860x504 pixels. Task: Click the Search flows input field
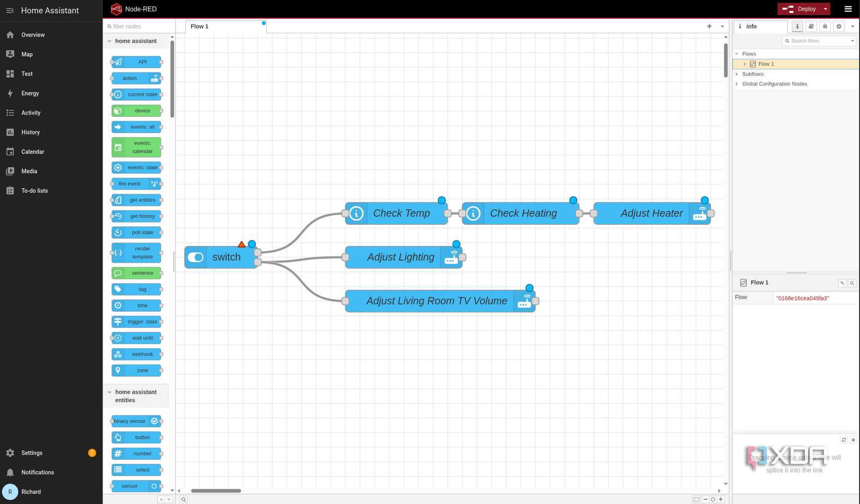pyautogui.click(x=819, y=41)
